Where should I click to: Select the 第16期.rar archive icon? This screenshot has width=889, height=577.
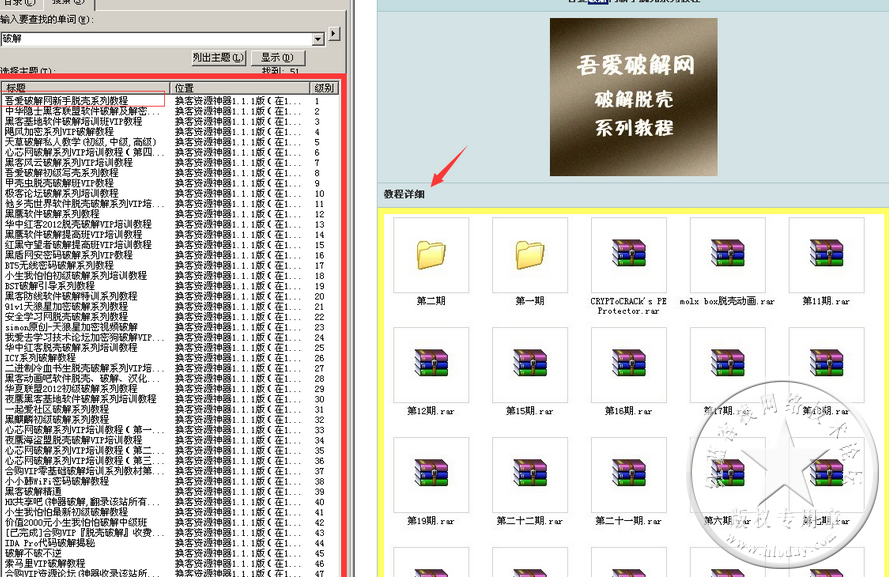(629, 365)
